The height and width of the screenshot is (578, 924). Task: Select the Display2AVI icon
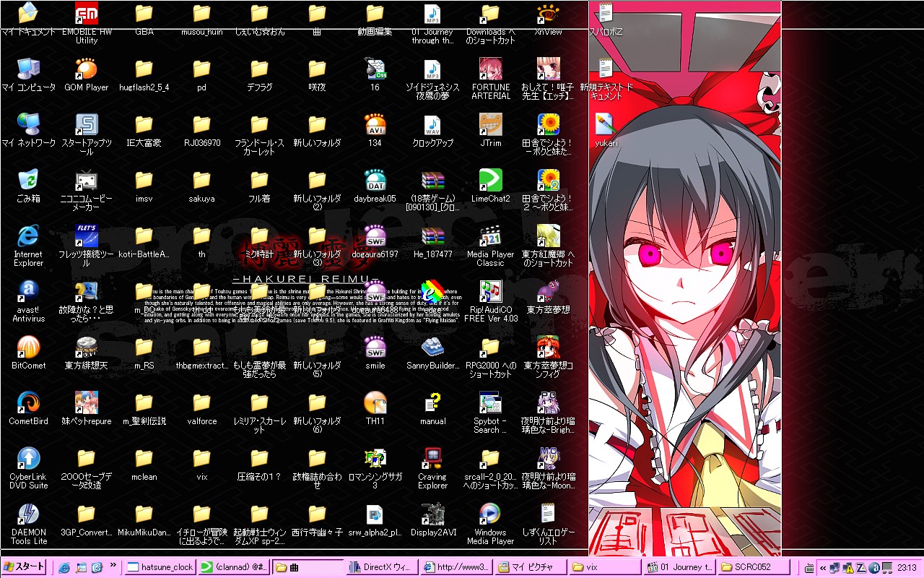point(433,514)
